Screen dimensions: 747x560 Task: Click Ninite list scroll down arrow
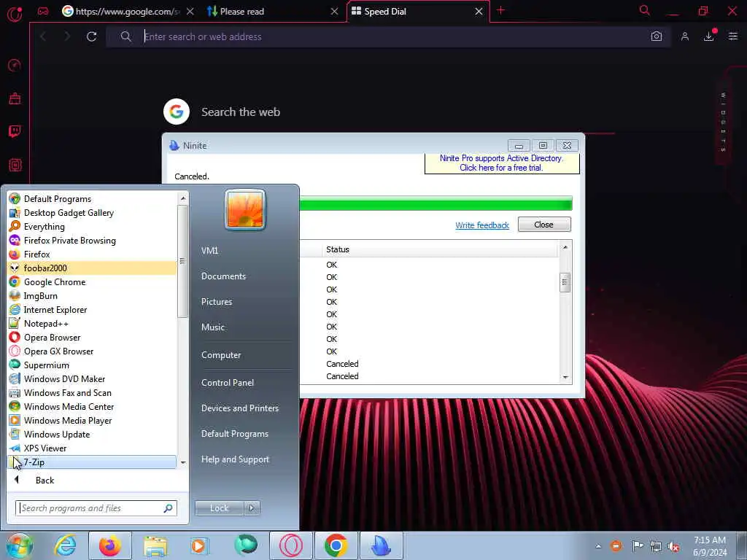click(x=565, y=377)
